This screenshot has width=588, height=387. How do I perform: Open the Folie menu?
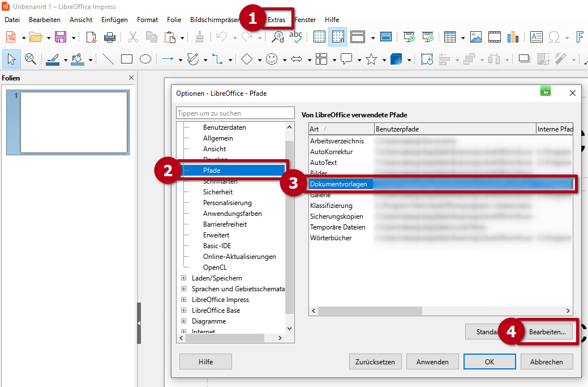coord(174,20)
